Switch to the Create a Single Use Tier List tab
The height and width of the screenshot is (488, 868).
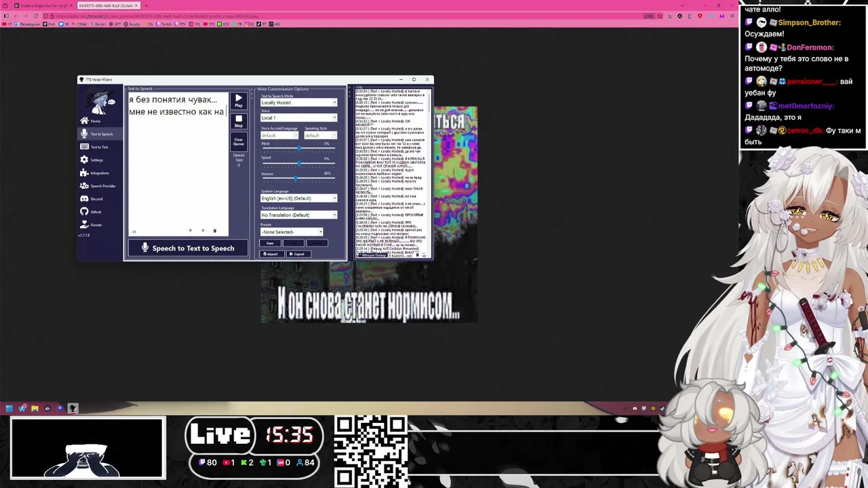(x=43, y=5)
